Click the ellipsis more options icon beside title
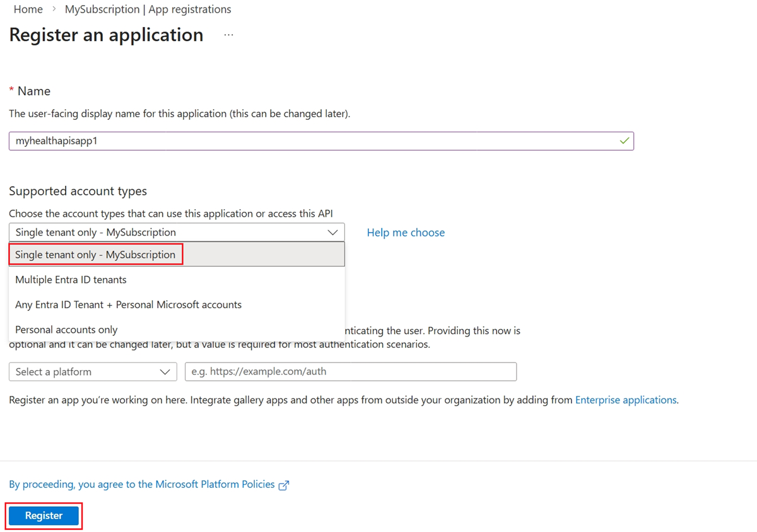Screen dimensions: 757x532 tap(228, 35)
